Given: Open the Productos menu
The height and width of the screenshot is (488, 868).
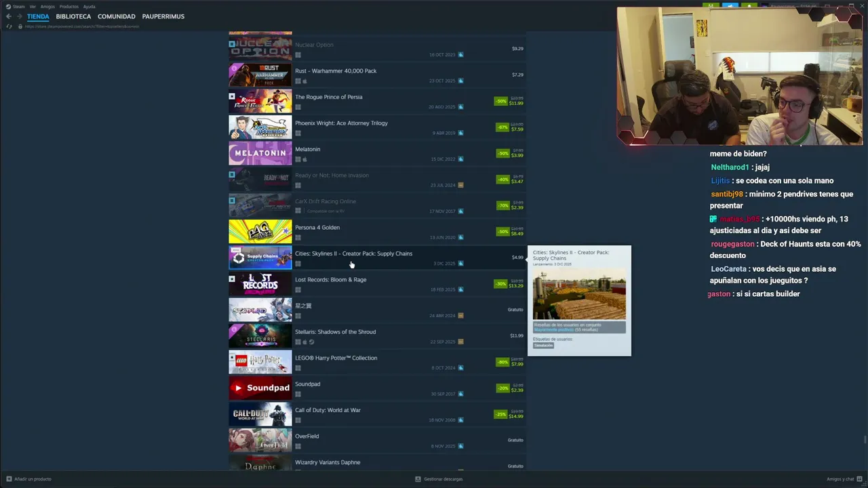Looking at the screenshot, I should 69,7.
